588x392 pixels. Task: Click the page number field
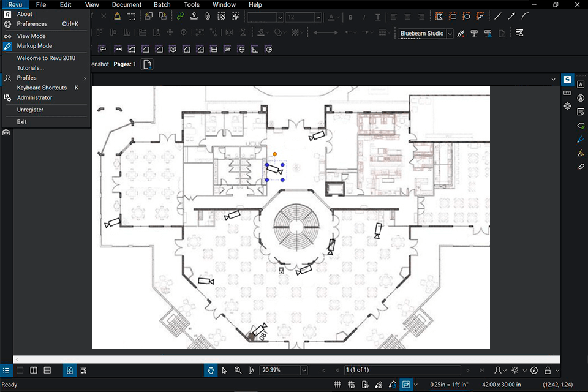[x=401, y=370]
